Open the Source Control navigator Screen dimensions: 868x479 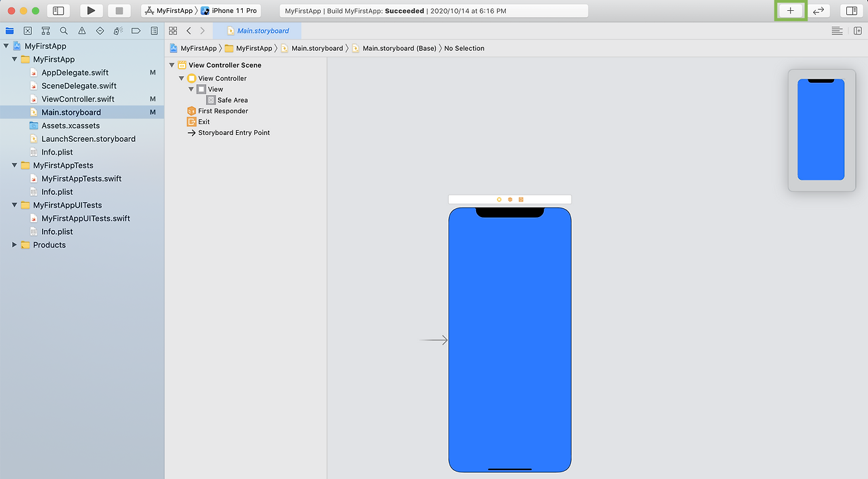point(28,31)
